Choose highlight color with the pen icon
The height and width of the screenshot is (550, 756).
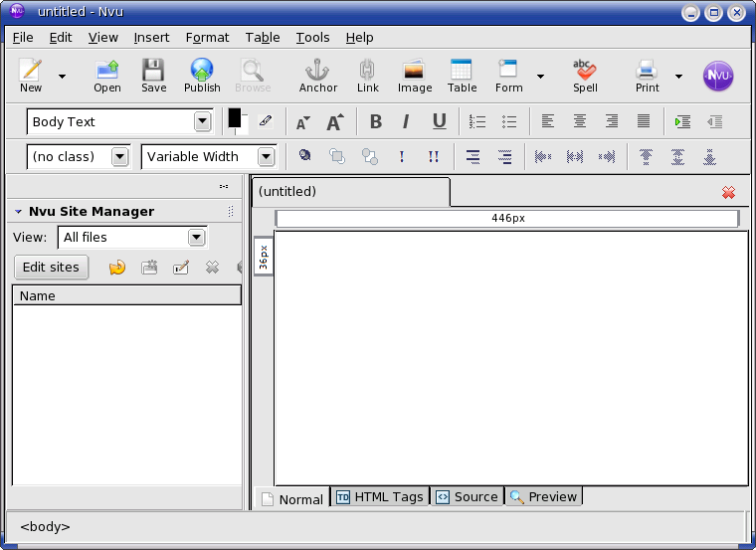pos(266,120)
